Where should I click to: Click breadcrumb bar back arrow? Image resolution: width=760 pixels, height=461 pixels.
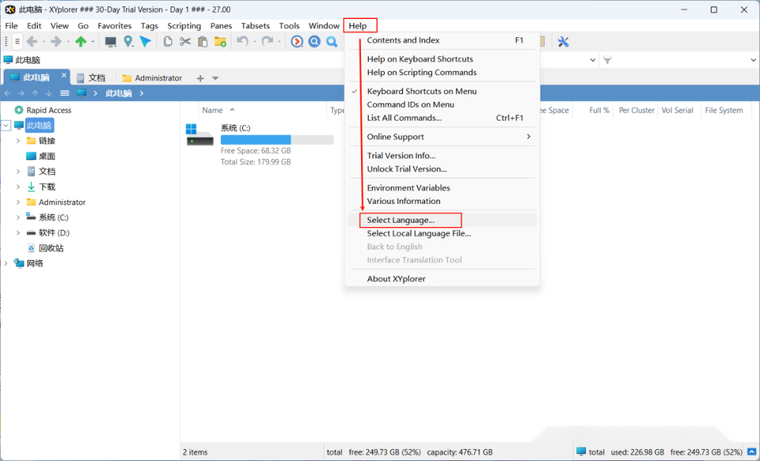pos(8,93)
